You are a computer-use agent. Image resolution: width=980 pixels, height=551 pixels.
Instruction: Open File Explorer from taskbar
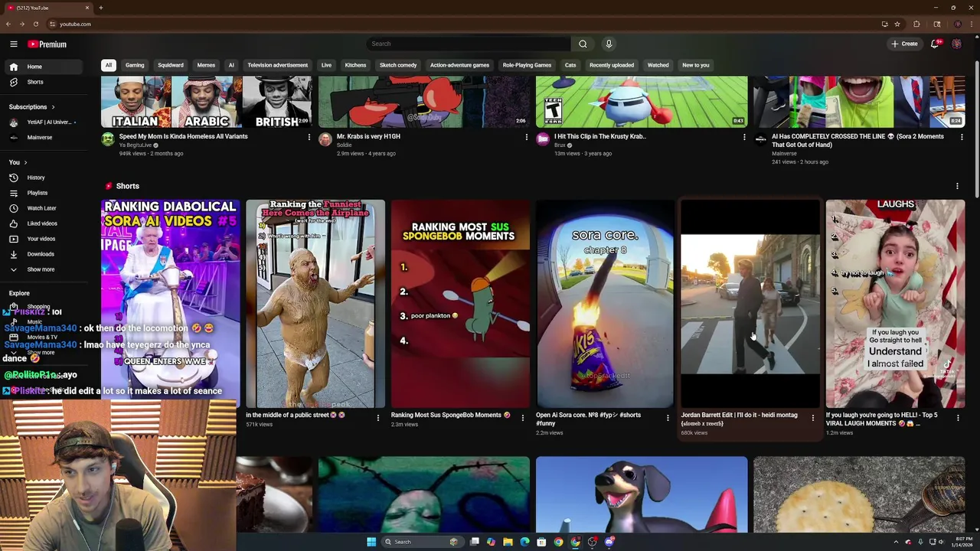coord(508,542)
